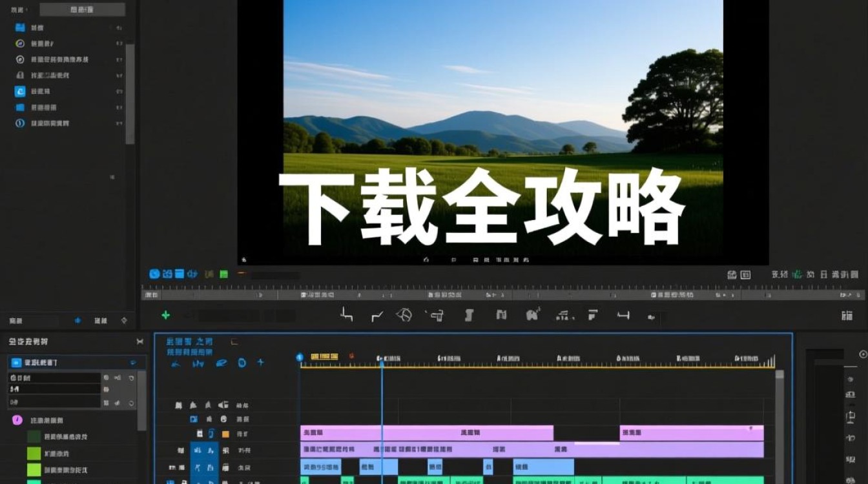Click the blue square icon in highlighted lower-left row
868x484 pixels.
(17, 363)
